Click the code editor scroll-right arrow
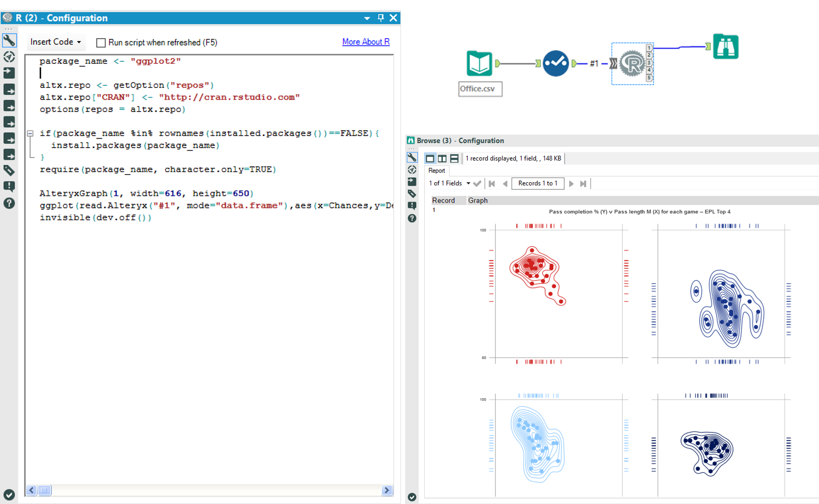This screenshot has width=819, height=504. point(387,490)
